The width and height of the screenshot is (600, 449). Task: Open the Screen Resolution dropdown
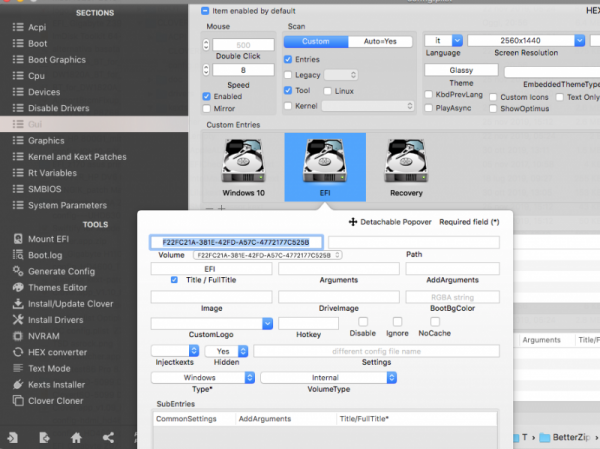point(580,40)
